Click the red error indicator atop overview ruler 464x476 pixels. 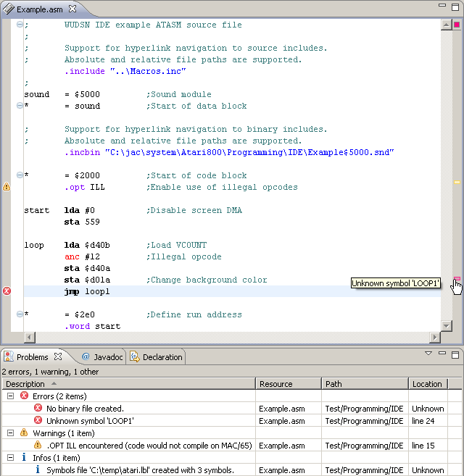point(457,25)
